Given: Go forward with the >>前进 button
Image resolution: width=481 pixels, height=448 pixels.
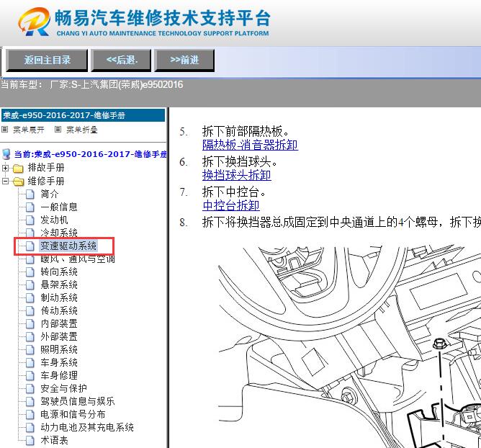Looking at the screenshot, I should (184, 60).
